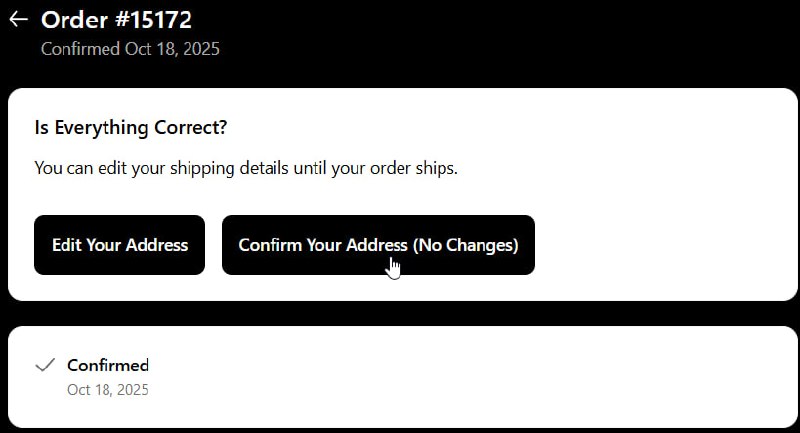Click Confirm Your Address (No Changes) button
This screenshot has height=433, width=800.
tap(378, 245)
